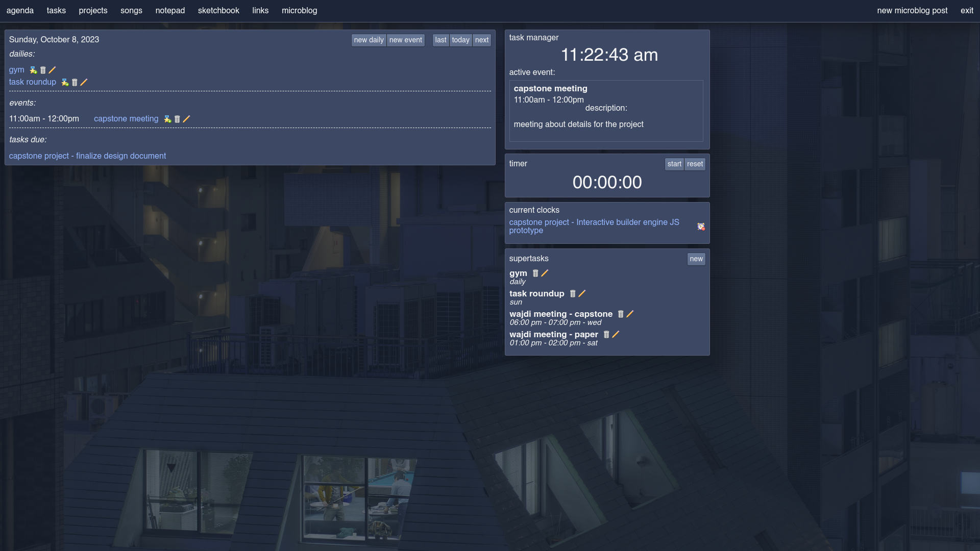Edit the gym supertask with pencil icon
The width and height of the screenshot is (980, 551).
point(545,273)
